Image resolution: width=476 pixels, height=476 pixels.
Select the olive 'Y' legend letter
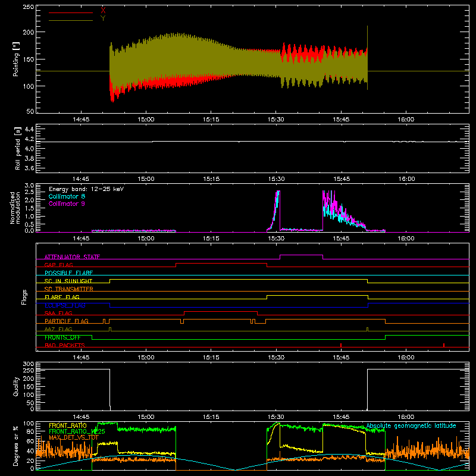point(103,18)
